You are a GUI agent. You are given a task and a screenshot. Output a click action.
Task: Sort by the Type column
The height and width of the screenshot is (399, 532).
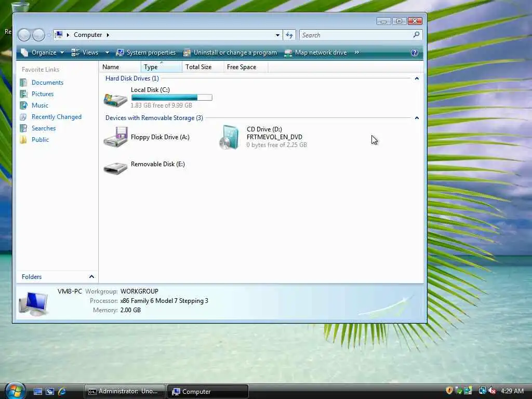[162, 67]
